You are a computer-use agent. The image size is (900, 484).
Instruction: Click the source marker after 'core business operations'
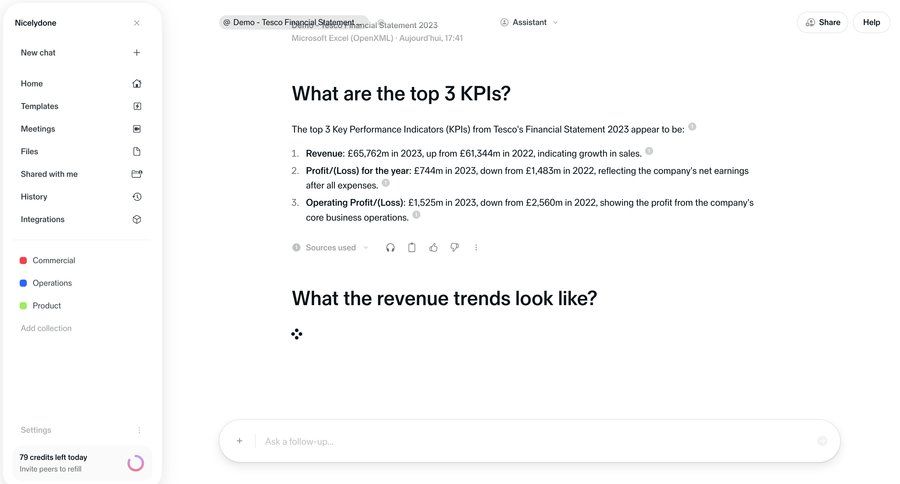(x=417, y=215)
